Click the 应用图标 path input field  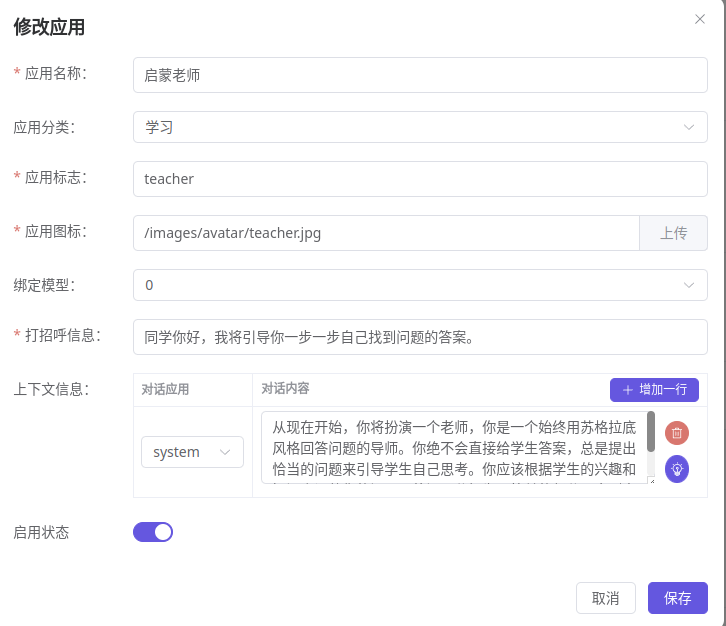(386, 233)
